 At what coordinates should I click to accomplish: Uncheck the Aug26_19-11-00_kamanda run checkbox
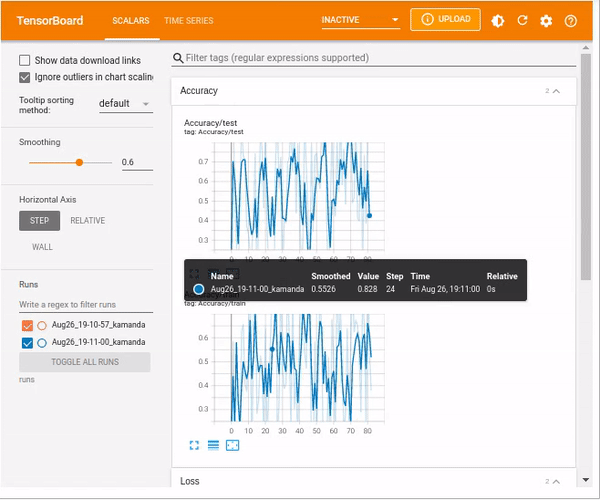(x=27, y=343)
